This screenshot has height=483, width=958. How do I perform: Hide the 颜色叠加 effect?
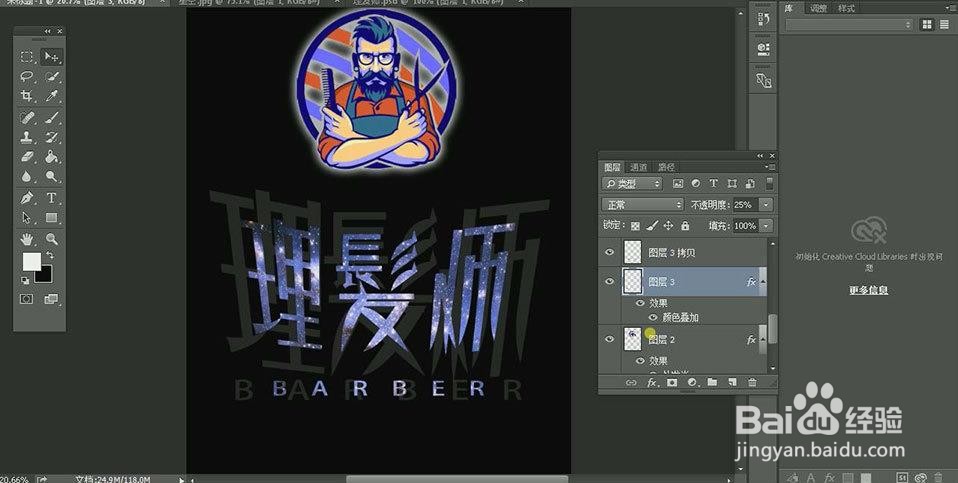click(653, 318)
